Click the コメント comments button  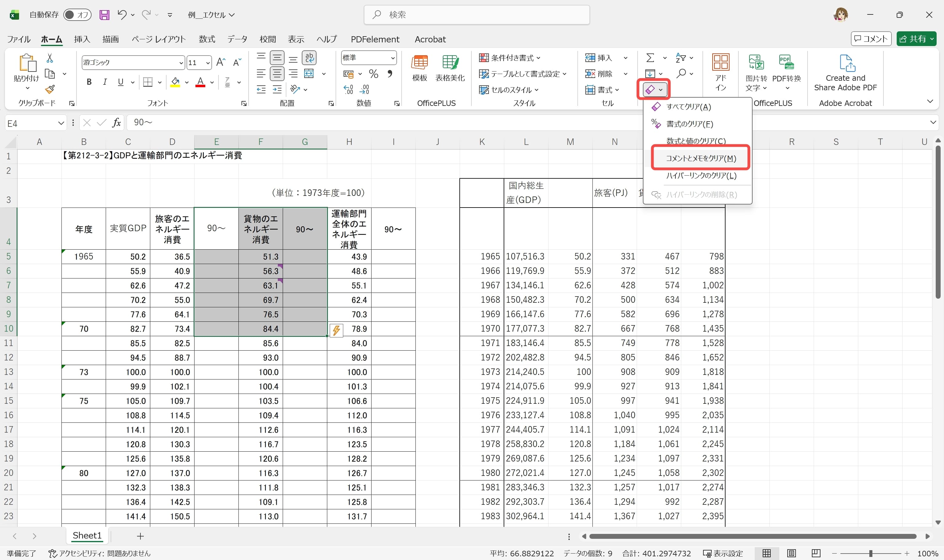click(x=871, y=38)
